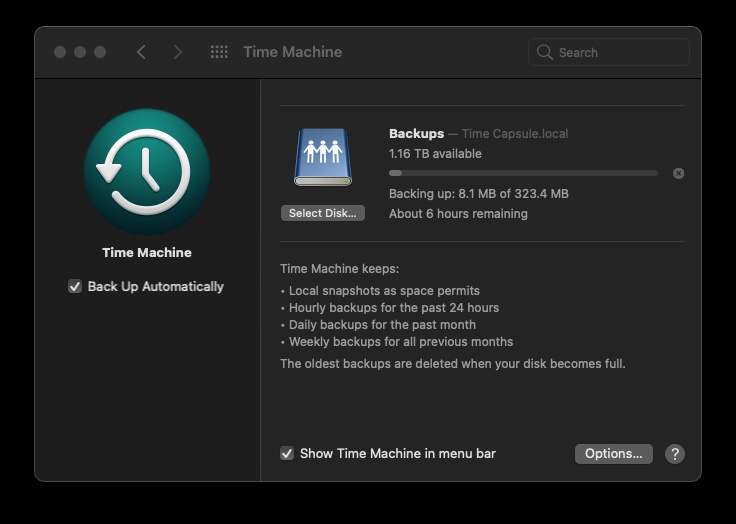Click the Backups disk name

tap(416, 134)
